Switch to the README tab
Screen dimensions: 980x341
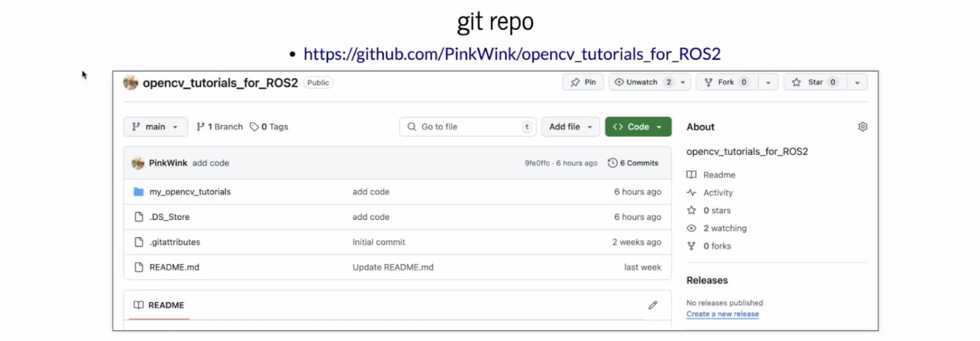[x=159, y=305]
